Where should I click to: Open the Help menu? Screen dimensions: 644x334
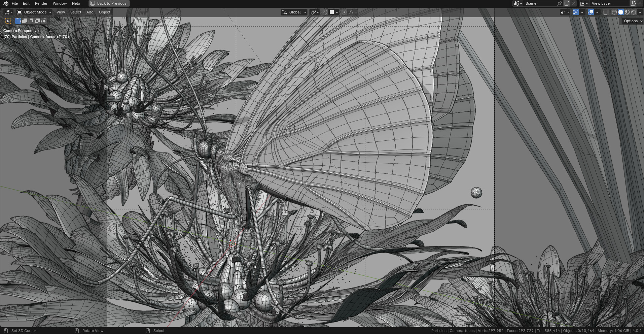pyautogui.click(x=76, y=3)
